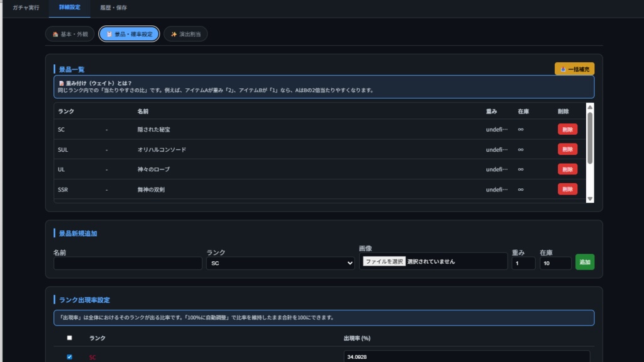The width and height of the screenshot is (644, 362).
Task: Click the 在庫 column header
Action: tap(523, 111)
